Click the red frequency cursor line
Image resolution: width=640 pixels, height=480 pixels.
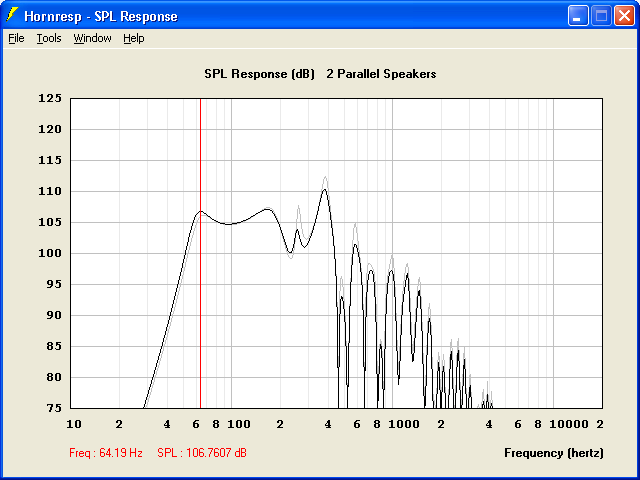pos(200,253)
